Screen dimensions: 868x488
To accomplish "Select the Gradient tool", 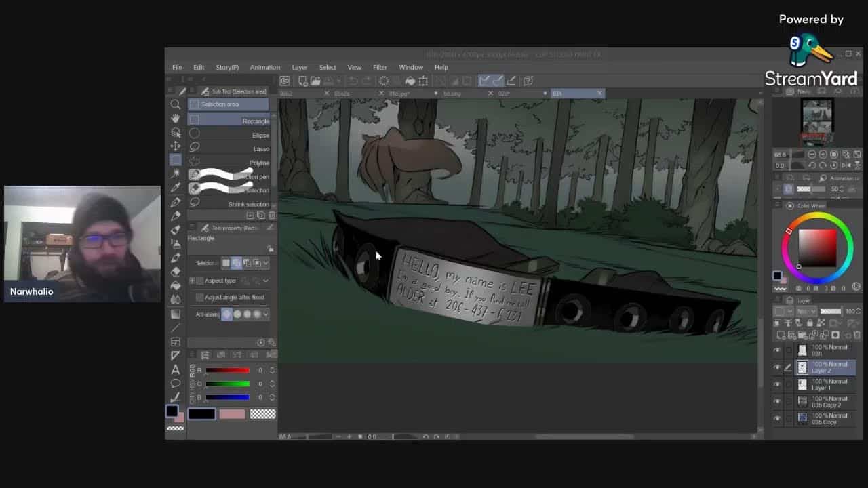I will pos(176,314).
